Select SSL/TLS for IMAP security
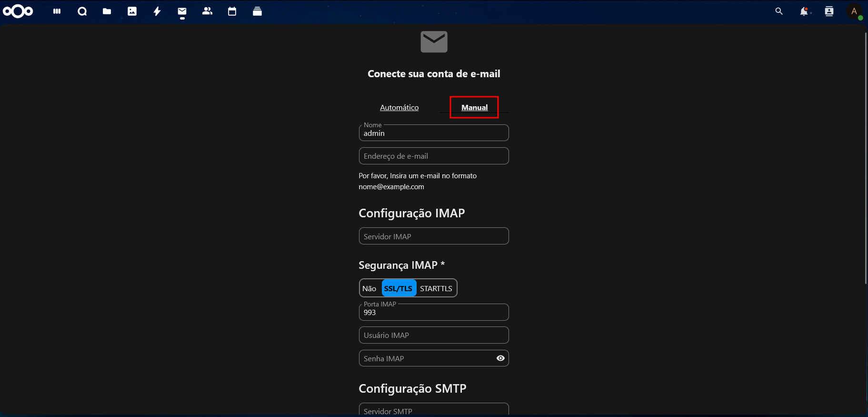This screenshot has width=868, height=417. pyautogui.click(x=399, y=288)
